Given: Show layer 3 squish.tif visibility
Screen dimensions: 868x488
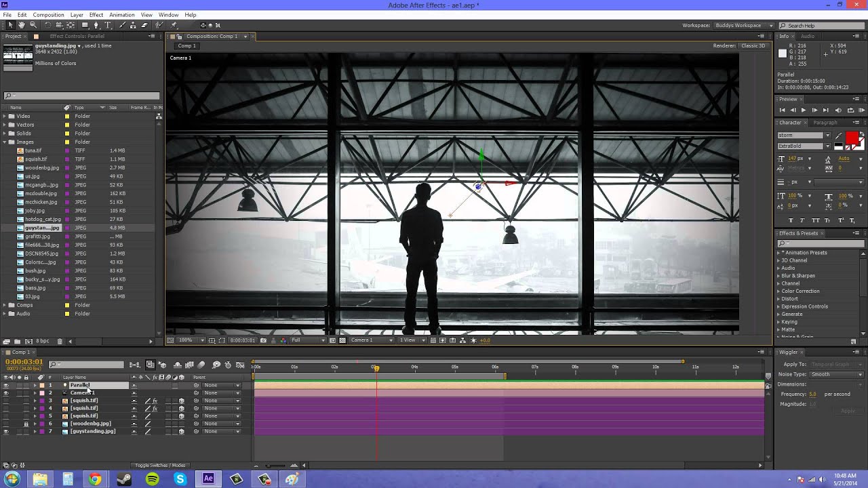Looking at the screenshot, I should (6, 401).
